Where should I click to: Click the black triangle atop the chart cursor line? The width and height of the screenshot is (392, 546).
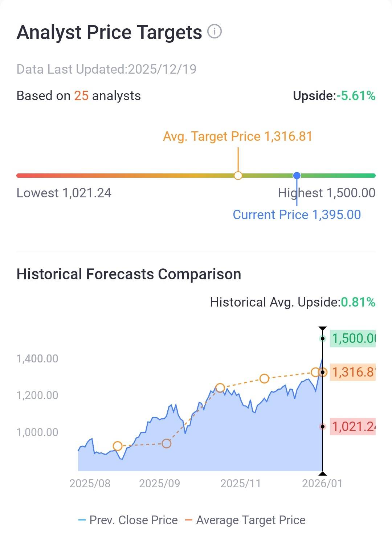322,329
